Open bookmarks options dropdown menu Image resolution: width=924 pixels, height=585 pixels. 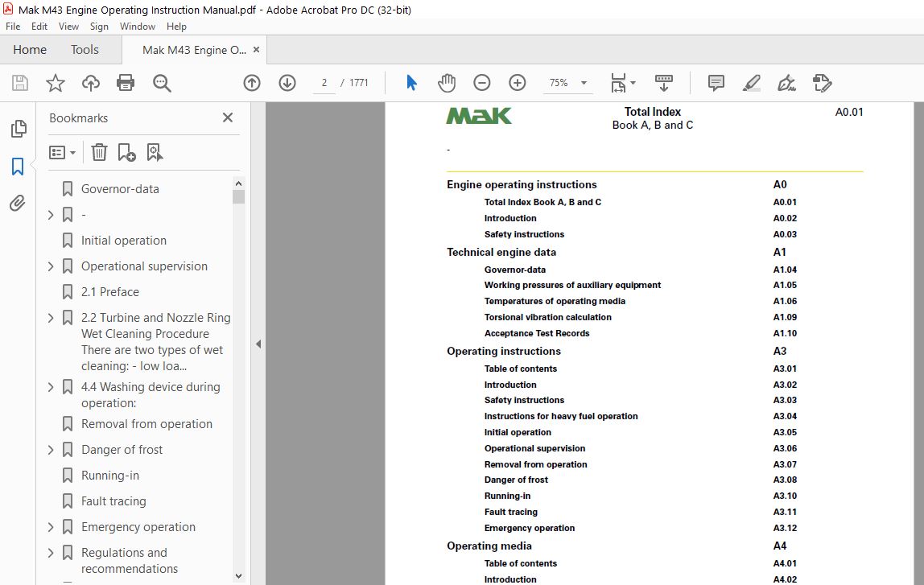click(63, 153)
